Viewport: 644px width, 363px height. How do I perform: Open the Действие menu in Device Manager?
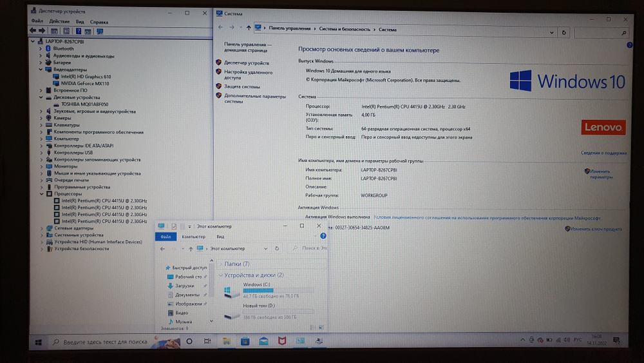tap(59, 21)
